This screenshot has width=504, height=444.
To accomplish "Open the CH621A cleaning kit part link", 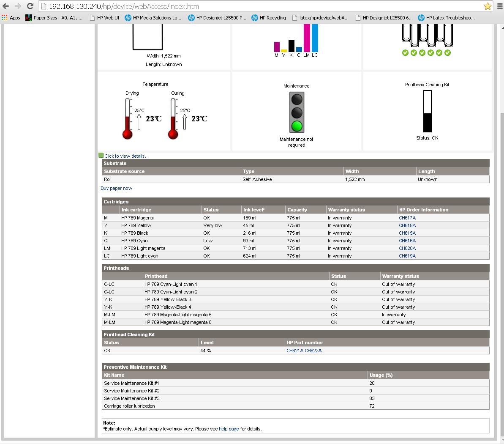I will pos(294,351).
